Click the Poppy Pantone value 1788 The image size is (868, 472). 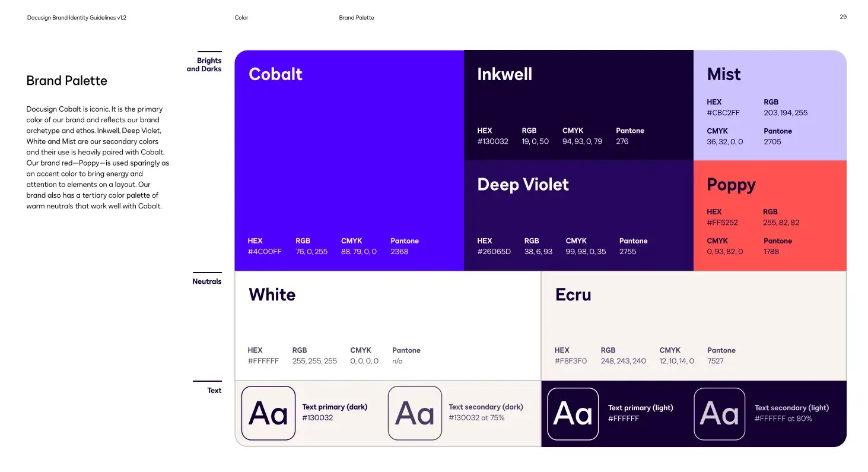click(771, 252)
